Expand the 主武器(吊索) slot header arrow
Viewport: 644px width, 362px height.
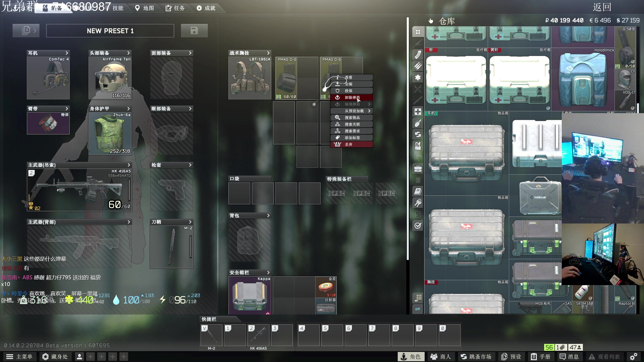point(129,165)
